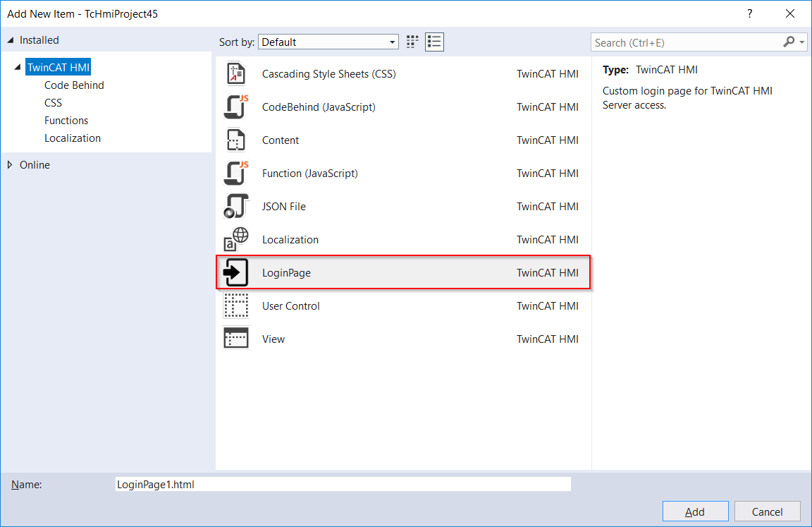Click the Add button
Viewport: 812px width, 527px height.
click(x=695, y=511)
